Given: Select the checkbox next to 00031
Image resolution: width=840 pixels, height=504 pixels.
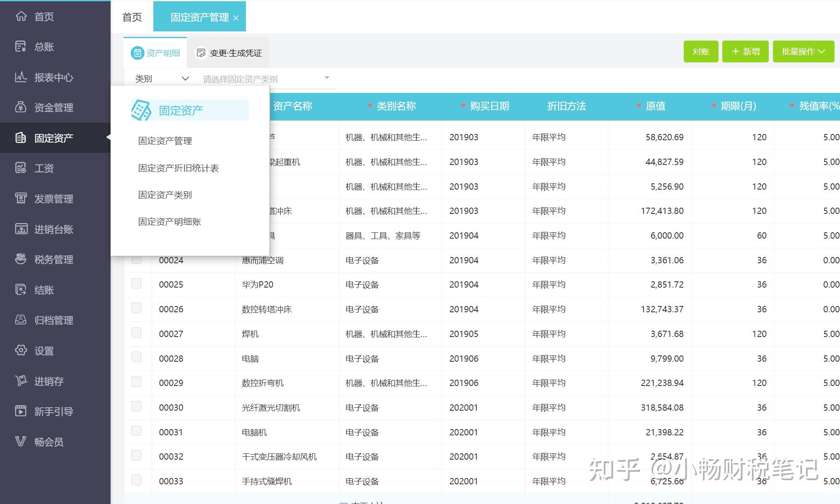Looking at the screenshot, I should click(x=136, y=431).
